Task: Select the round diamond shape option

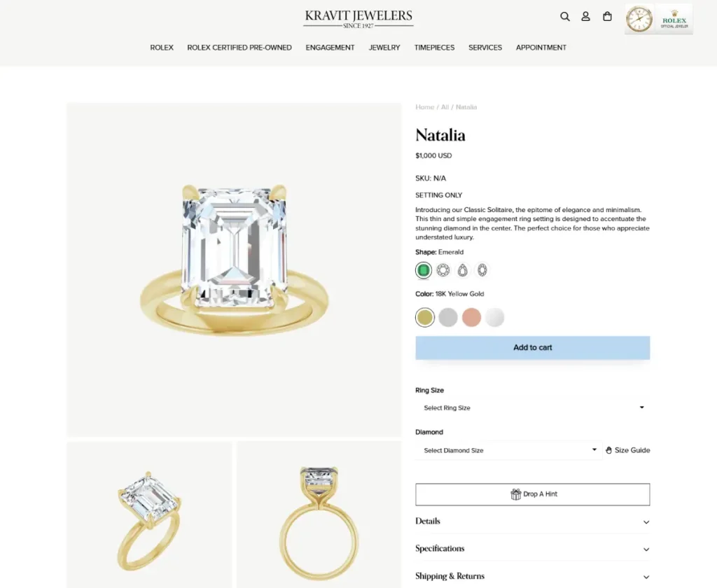Action: click(443, 270)
